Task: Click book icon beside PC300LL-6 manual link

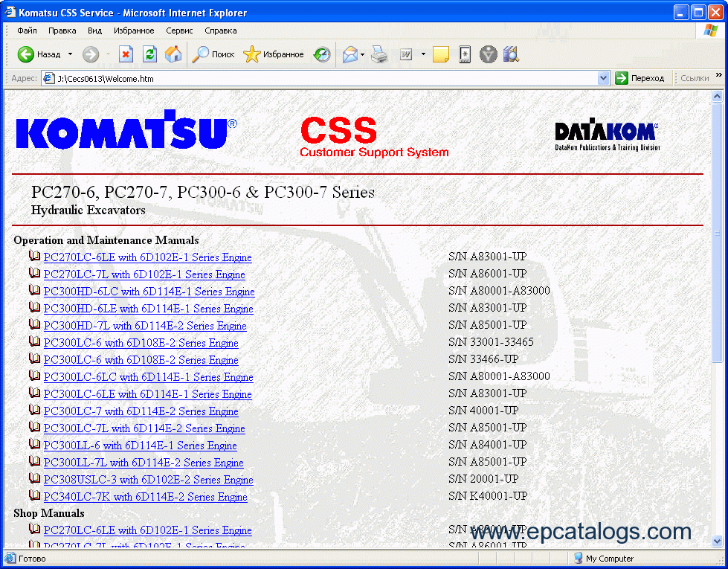Action: pyautogui.click(x=34, y=444)
